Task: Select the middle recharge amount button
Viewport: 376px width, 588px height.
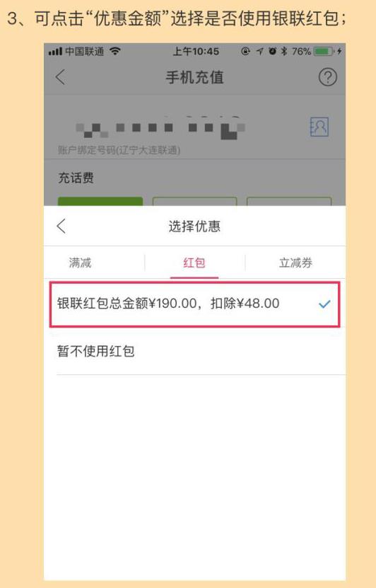Action: tap(195, 202)
